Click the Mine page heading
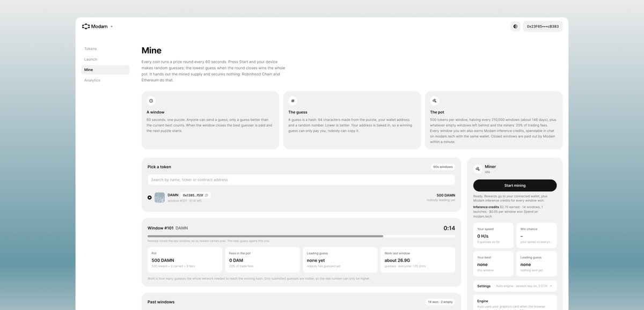The image size is (644, 310). (151, 50)
